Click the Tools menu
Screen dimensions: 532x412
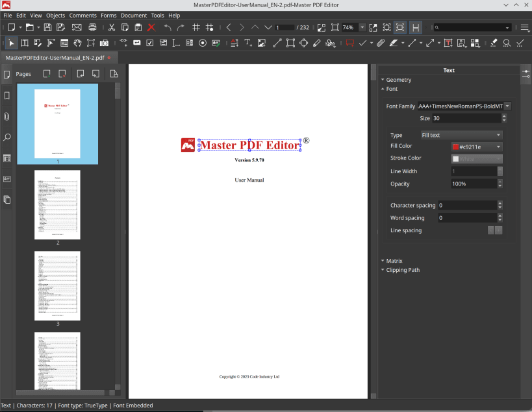click(x=157, y=15)
